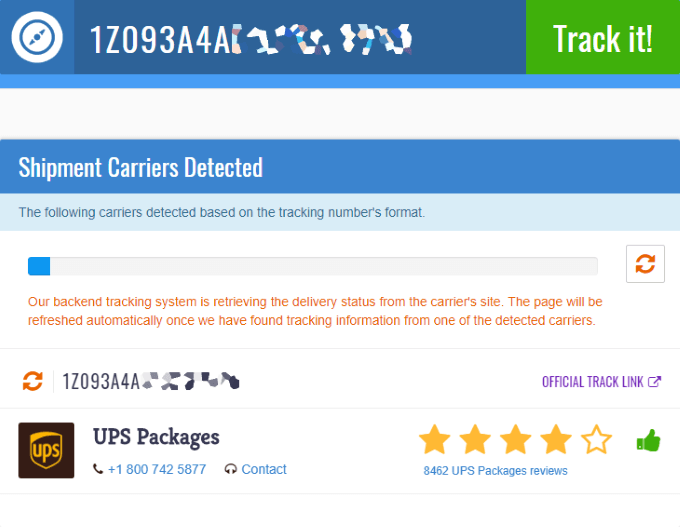
Task: Click the external link arrow icon
Action: [x=654, y=382]
